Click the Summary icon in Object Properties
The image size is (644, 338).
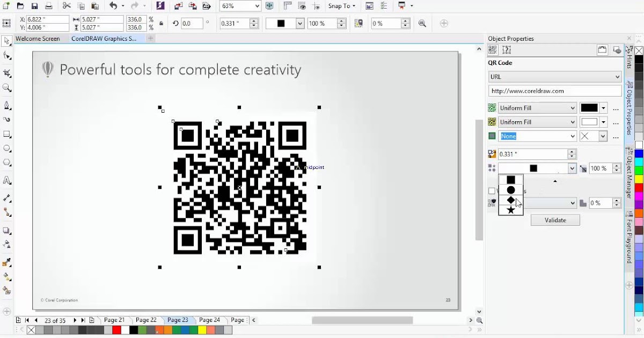pos(507,50)
